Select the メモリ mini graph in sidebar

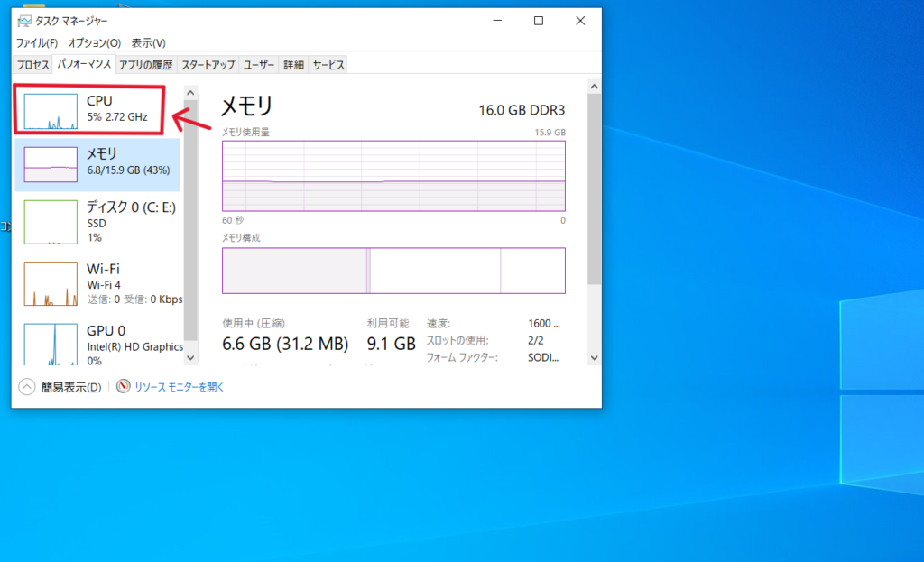coord(51,164)
